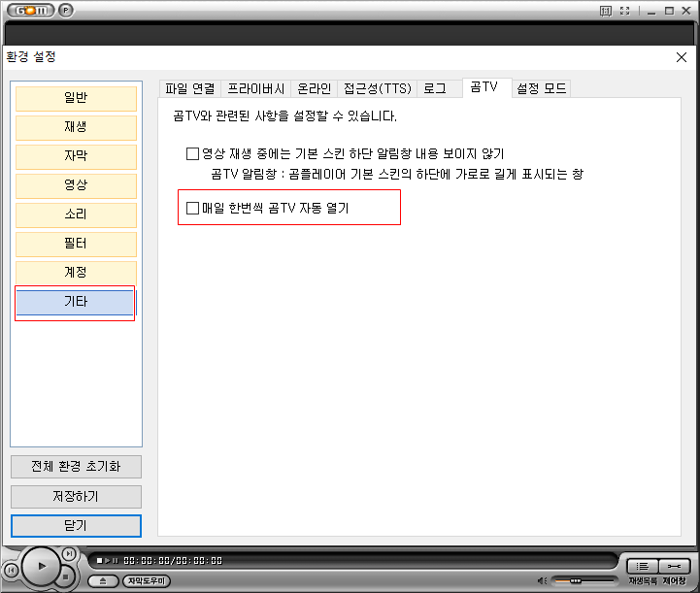Select the 필터 settings category

76,244
